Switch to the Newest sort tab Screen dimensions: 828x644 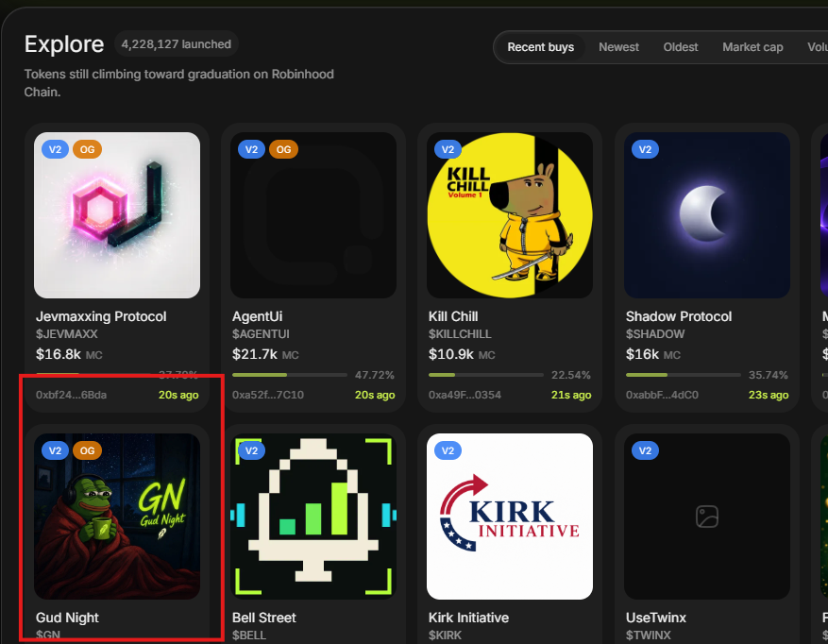click(618, 47)
